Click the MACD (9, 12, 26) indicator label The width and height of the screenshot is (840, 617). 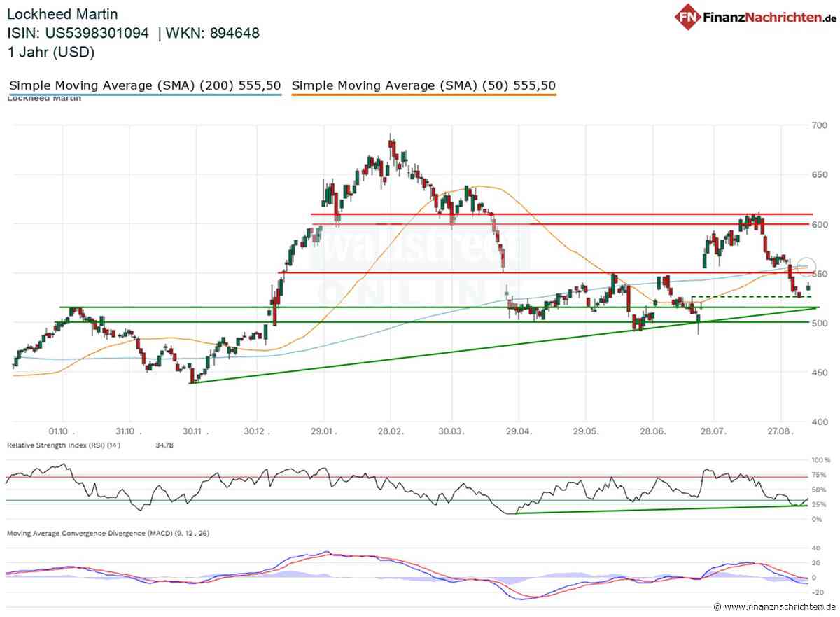pos(108,534)
